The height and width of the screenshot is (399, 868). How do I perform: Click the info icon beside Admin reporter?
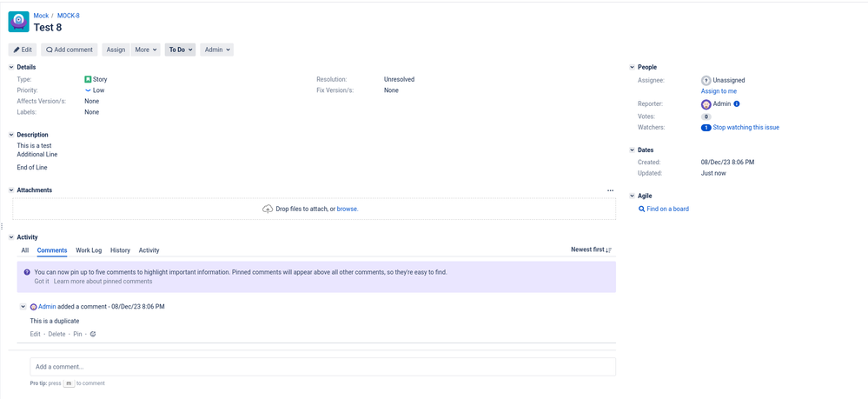(x=737, y=103)
